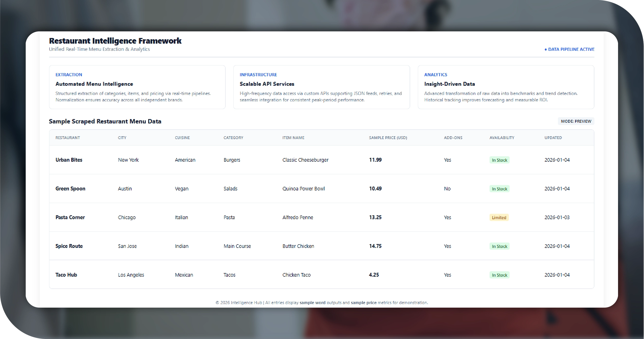This screenshot has width=644, height=339.
Task: Click the MODE: PREVIEW badge
Action: click(x=576, y=121)
